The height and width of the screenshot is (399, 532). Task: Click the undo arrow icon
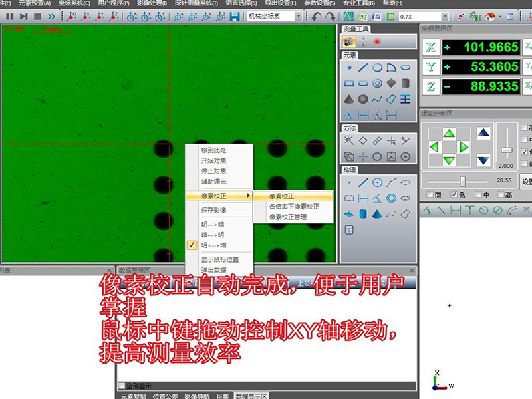[x=317, y=16]
